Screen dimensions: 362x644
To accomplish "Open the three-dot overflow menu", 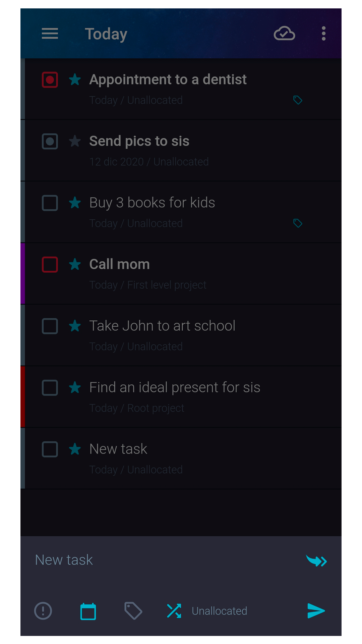I will pos(323,34).
